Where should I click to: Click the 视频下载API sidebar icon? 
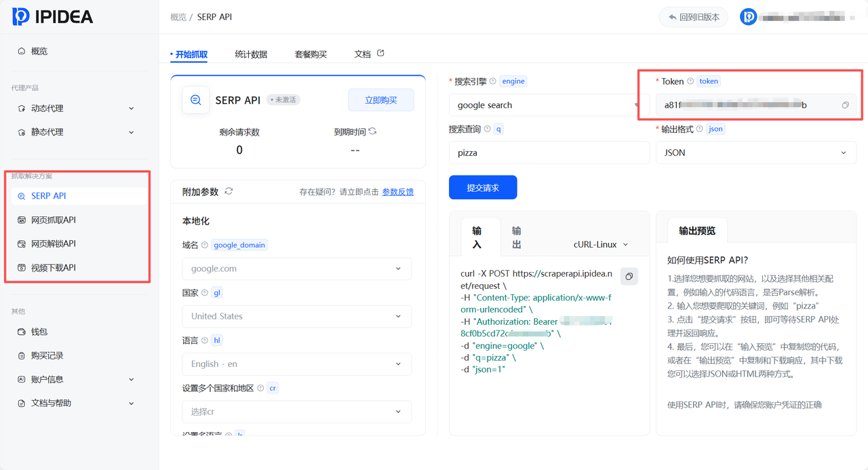click(x=21, y=267)
